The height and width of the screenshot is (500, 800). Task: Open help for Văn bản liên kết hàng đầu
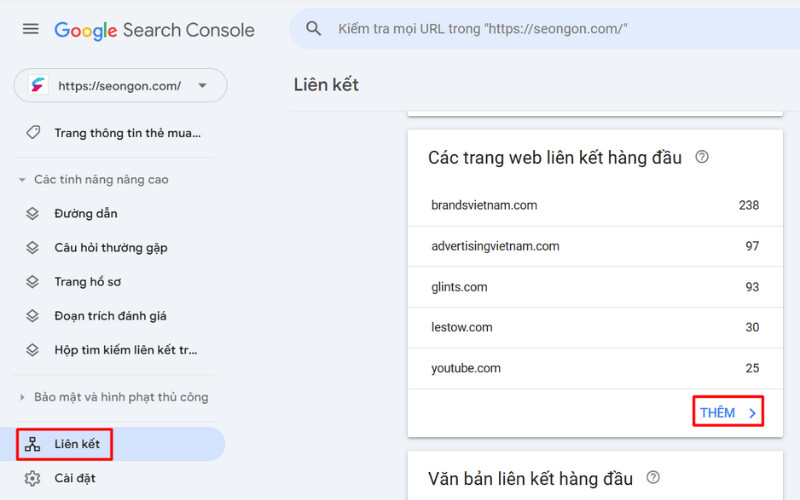pyautogui.click(x=653, y=478)
